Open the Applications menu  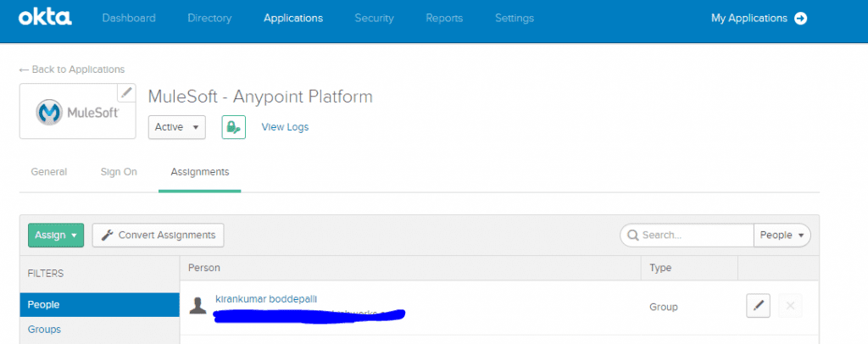pyautogui.click(x=293, y=19)
